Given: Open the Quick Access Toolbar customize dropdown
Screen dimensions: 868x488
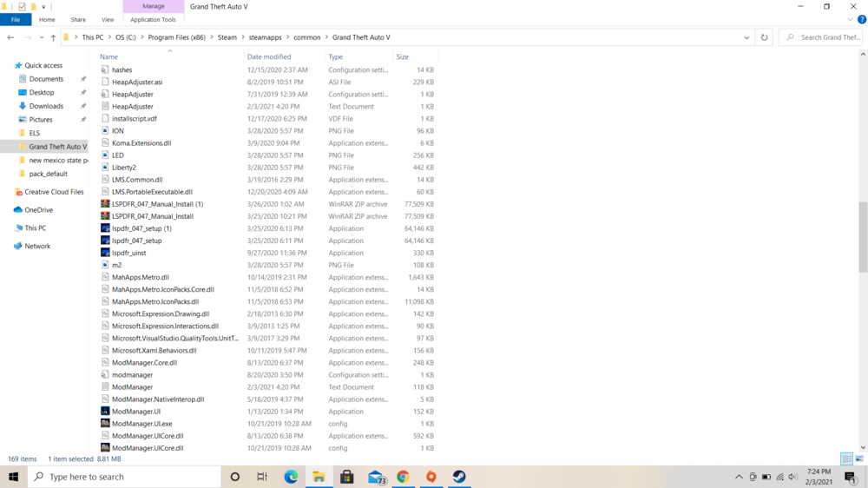Looking at the screenshot, I should [x=43, y=7].
